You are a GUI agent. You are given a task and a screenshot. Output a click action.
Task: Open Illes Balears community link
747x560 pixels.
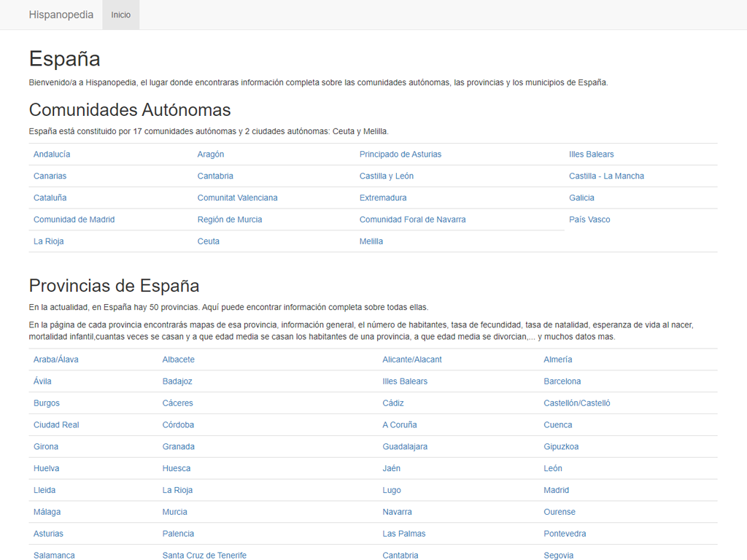coord(591,155)
